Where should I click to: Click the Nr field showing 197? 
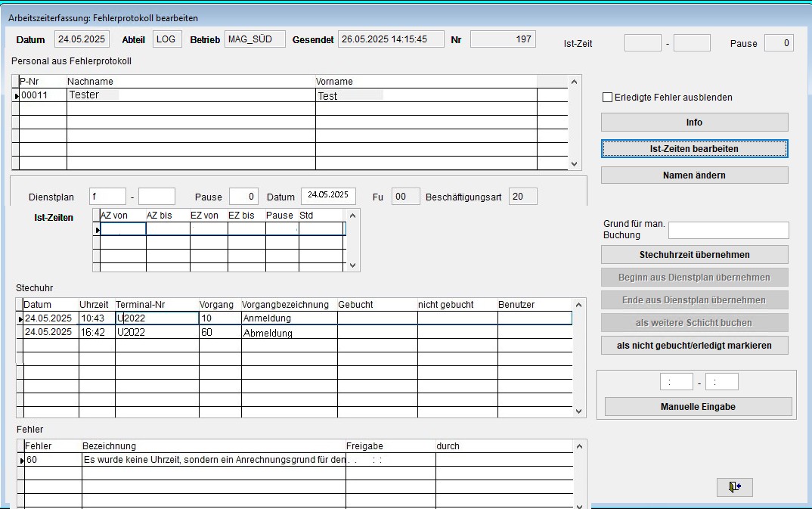pyautogui.click(x=503, y=39)
